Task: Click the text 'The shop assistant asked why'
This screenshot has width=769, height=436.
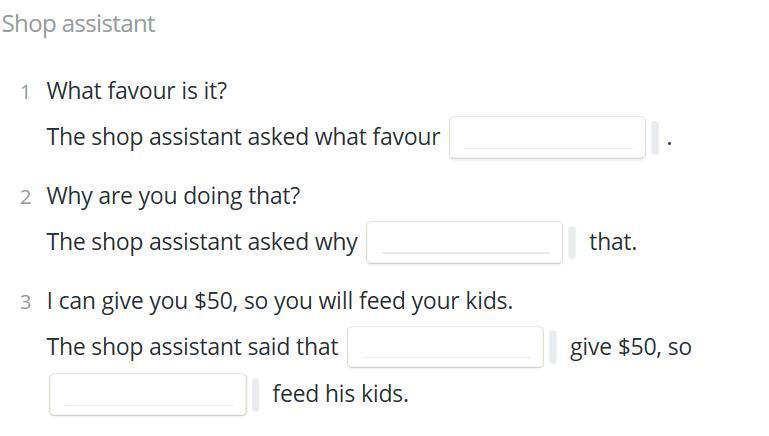Action: tap(202, 242)
